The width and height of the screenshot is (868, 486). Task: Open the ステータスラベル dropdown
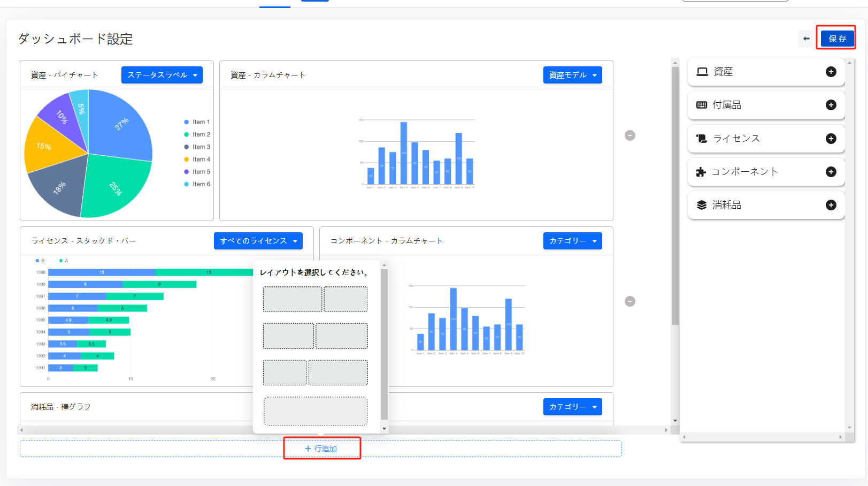(x=162, y=75)
